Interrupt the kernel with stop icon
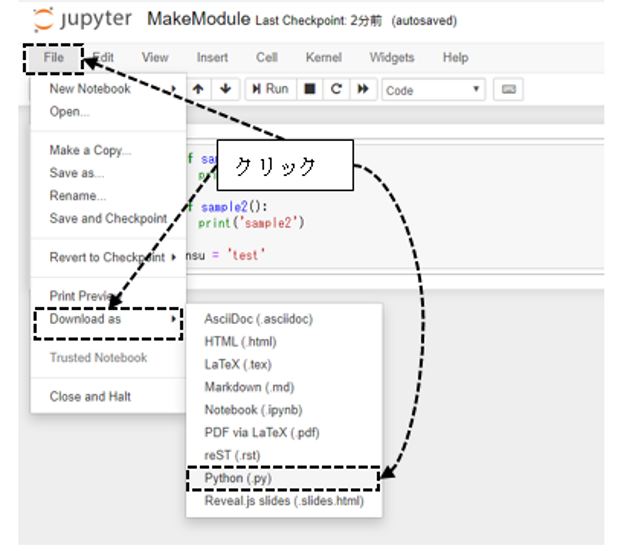 [310, 89]
